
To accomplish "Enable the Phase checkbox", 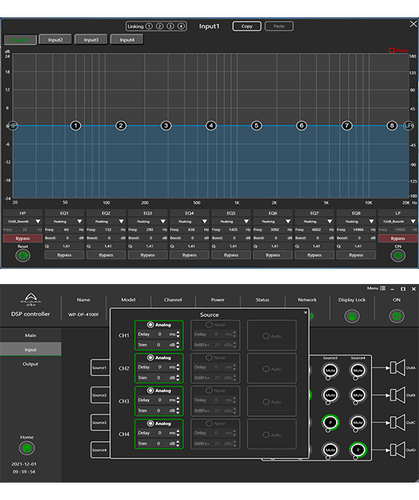I will tap(392, 50).
